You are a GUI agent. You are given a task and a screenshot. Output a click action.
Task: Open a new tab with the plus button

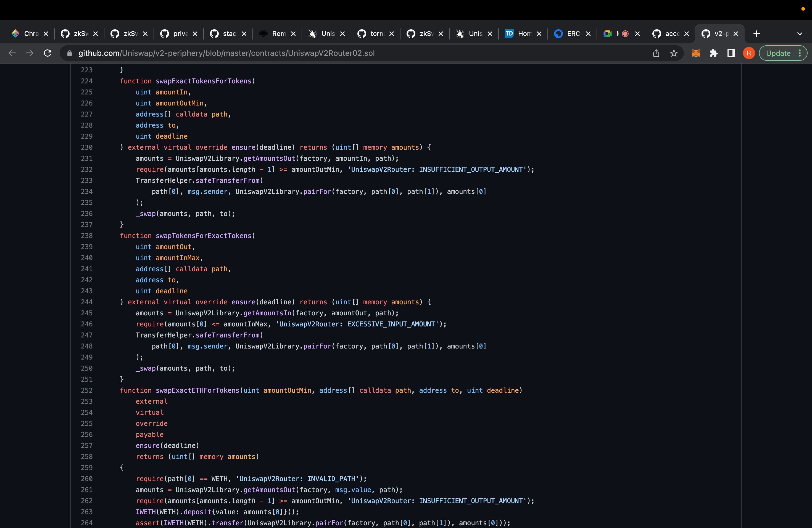[x=757, y=34]
